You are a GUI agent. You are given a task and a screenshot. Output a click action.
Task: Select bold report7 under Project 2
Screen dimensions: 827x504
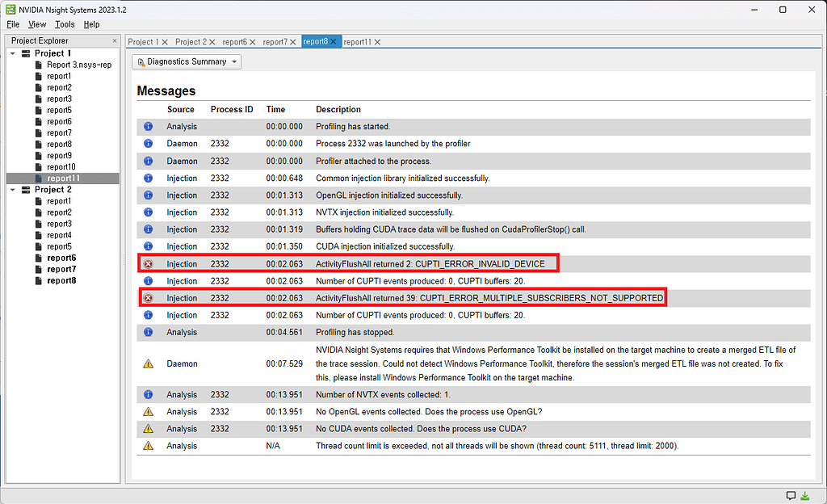[61, 269]
